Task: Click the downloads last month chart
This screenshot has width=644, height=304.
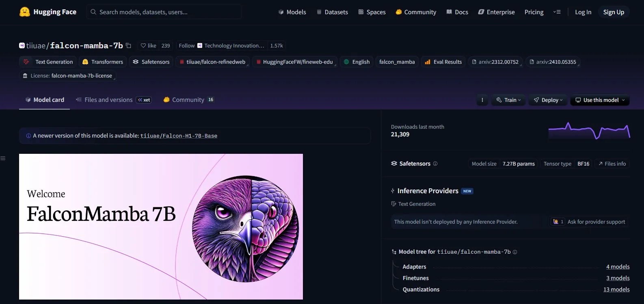Action: pos(589,131)
